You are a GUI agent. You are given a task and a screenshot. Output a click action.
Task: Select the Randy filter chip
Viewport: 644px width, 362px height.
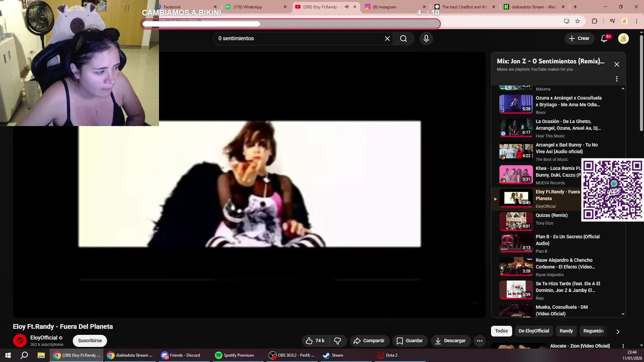coord(566,331)
